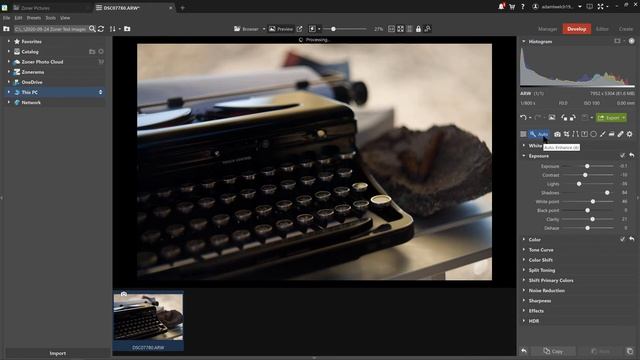Expand the Tone Curve section
Screen dimensions: 640x360
click(524, 249)
